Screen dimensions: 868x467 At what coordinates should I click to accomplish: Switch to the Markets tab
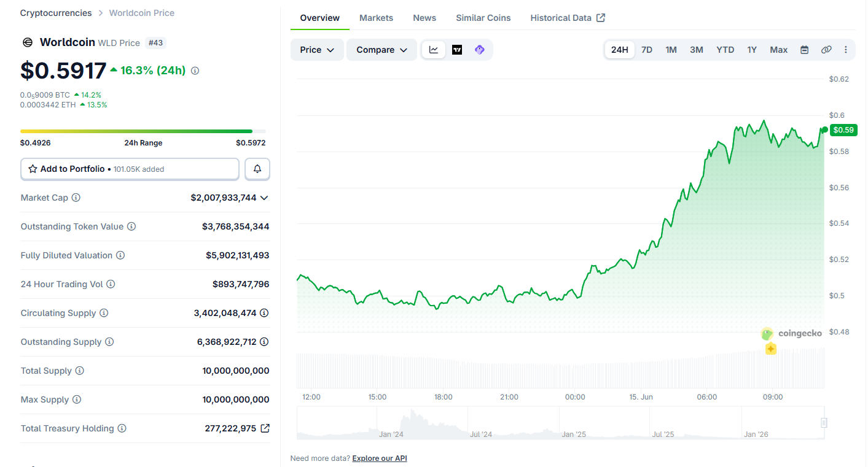376,18
